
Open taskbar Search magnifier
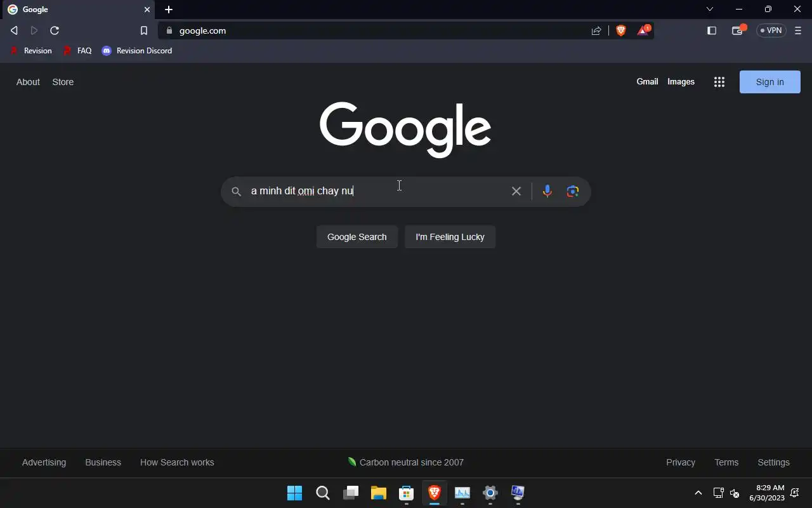click(x=322, y=493)
